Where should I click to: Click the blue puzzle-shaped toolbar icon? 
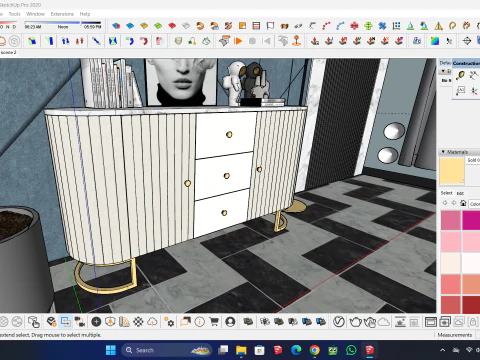[x=382, y=26]
